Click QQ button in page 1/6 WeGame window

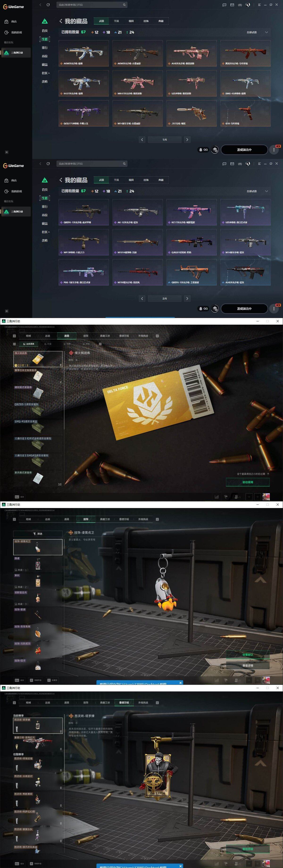pos(203,149)
